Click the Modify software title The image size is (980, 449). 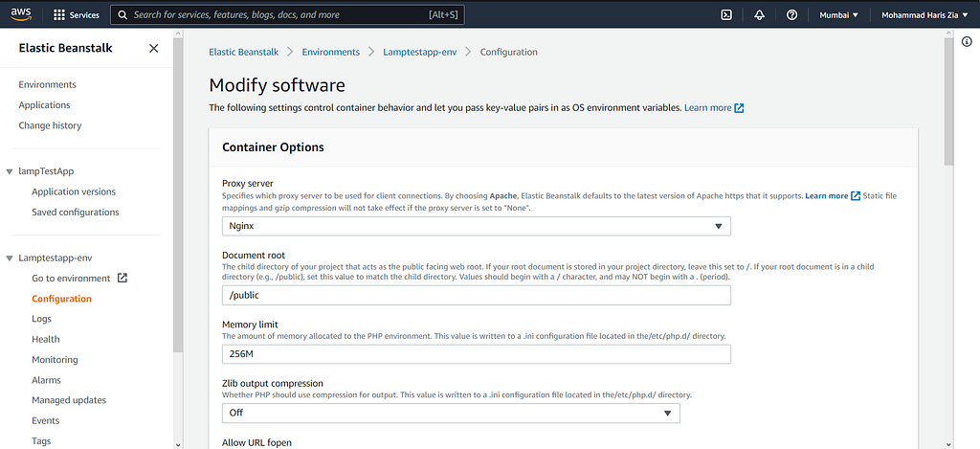point(277,85)
